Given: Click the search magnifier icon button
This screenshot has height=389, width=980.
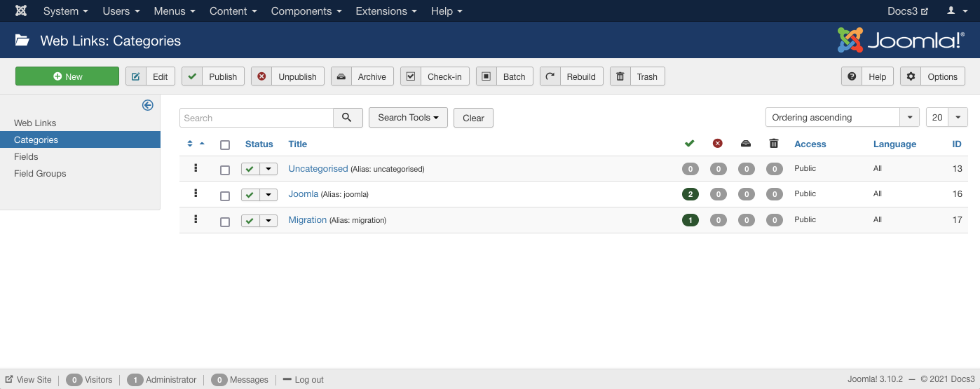Looking at the screenshot, I should coord(347,118).
